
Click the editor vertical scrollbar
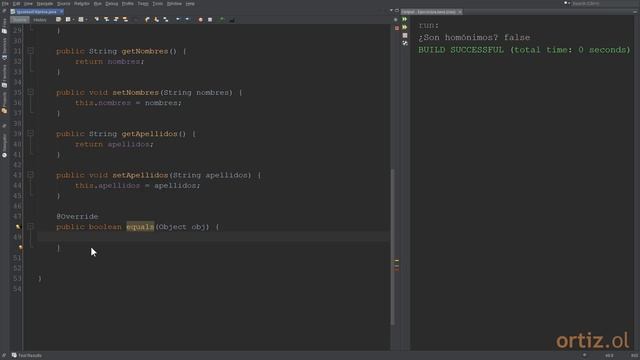393,247
